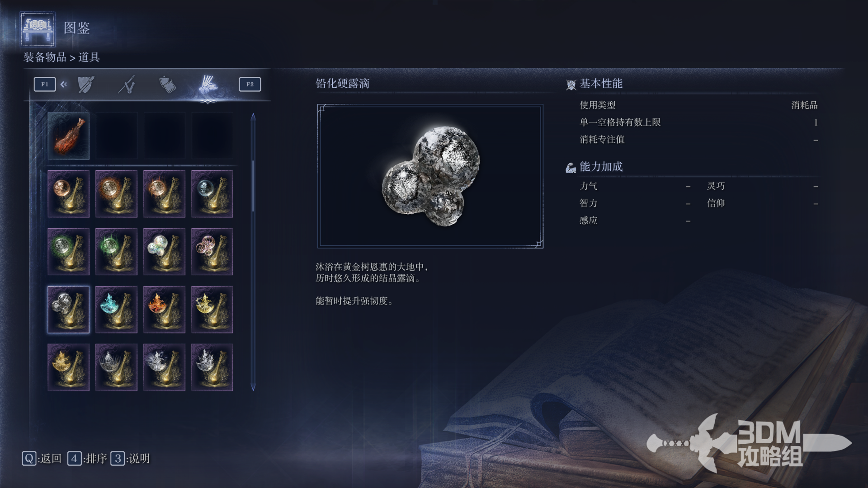Switch to the weapons category tab
The width and height of the screenshot is (868, 488).
pyautogui.click(x=127, y=84)
